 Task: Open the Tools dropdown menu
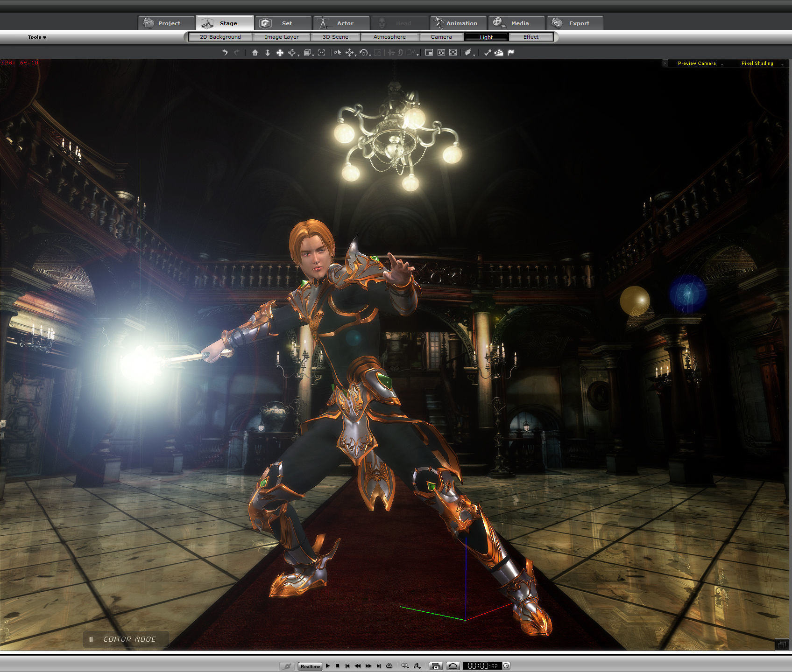(37, 37)
